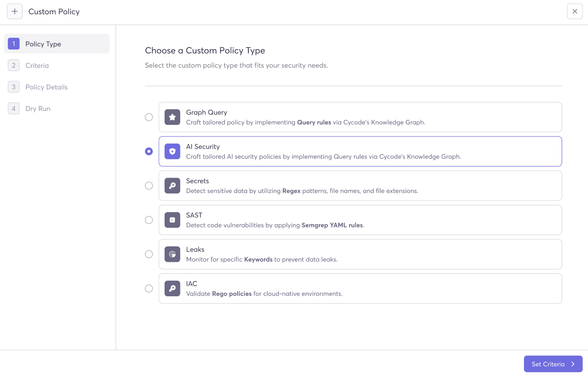Select the AI Security option card
This screenshot has width=588, height=375.
tap(360, 151)
